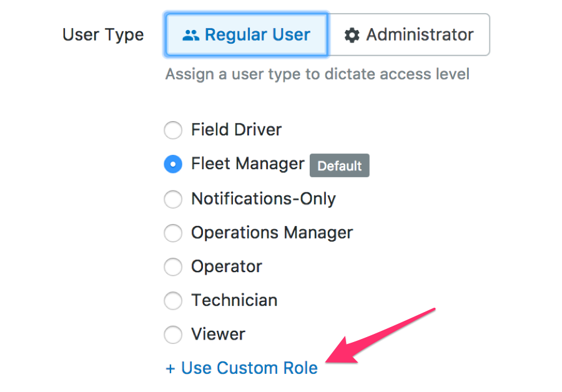562x392 pixels.
Task: Click the Technician role label
Action: point(234,300)
